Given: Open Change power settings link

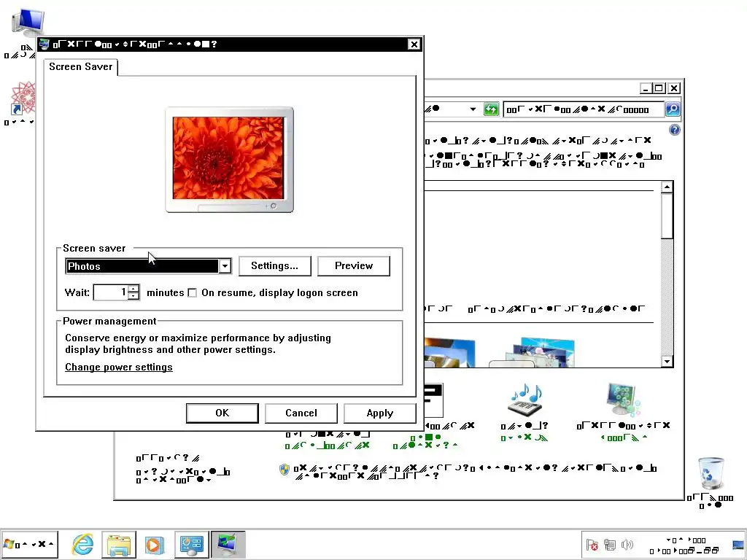Looking at the screenshot, I should click(119, 367).
